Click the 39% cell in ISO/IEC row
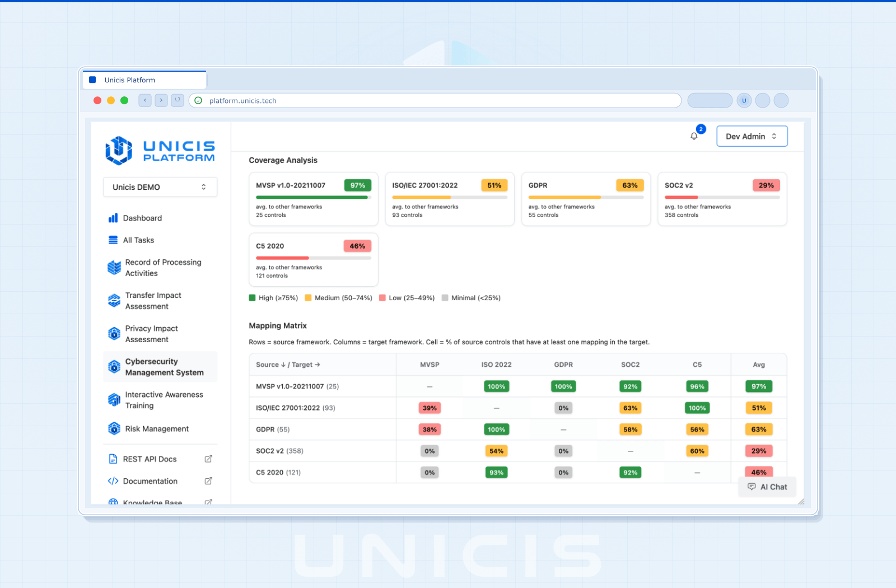Viewport: 896px width, 588px height. (430, 408)
